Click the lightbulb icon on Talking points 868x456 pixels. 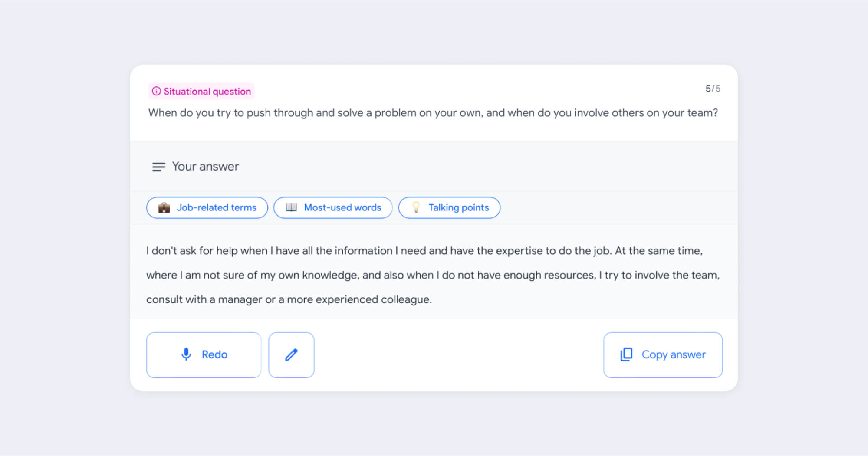[416, 207]
